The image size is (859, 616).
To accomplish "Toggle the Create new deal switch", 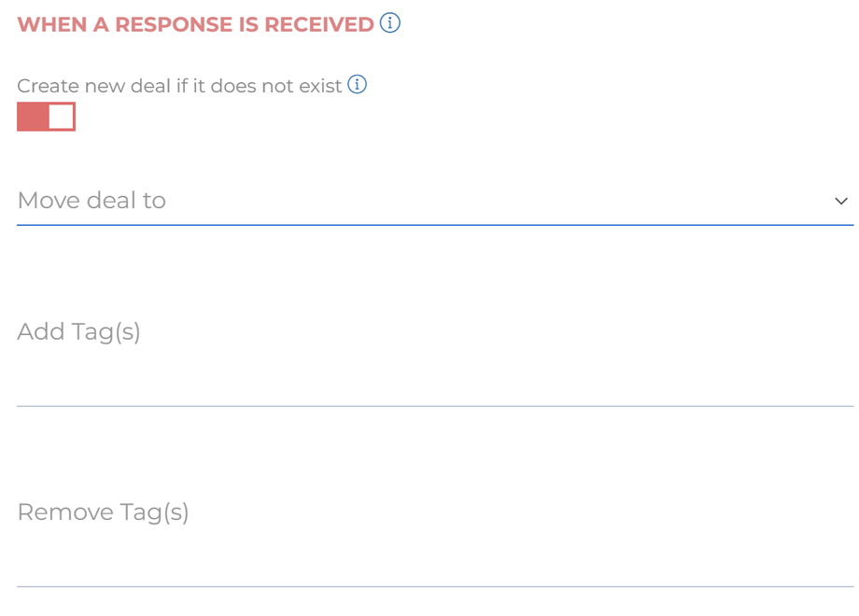I will pos(46,117).
